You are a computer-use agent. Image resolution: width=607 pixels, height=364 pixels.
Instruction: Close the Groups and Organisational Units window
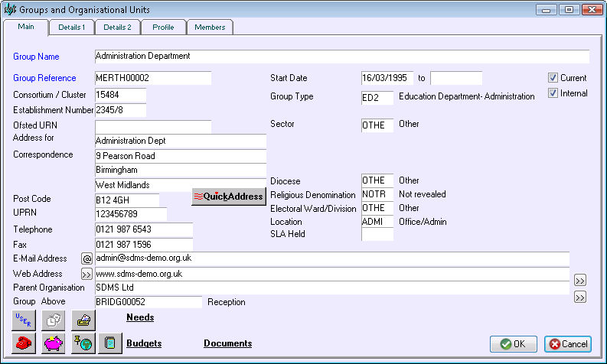click(x=592, y=10)
